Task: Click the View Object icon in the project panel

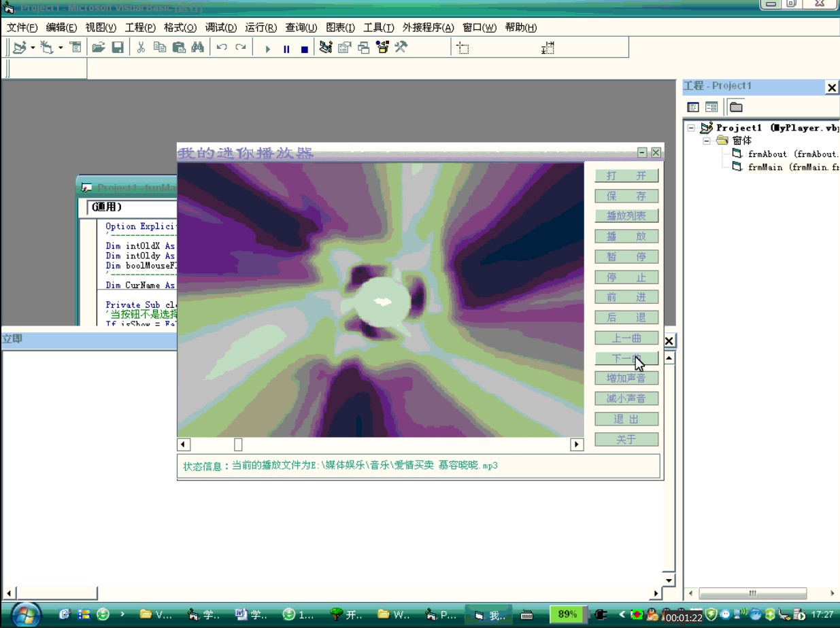Action: tap(711, 107)
